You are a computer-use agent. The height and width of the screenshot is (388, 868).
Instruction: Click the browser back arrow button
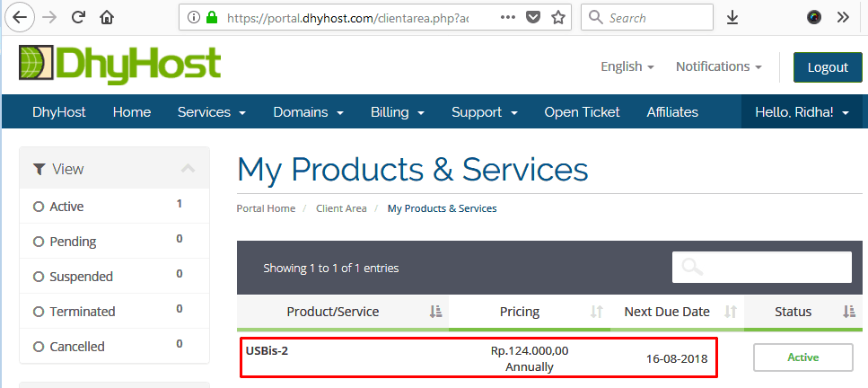pos(20,17)
